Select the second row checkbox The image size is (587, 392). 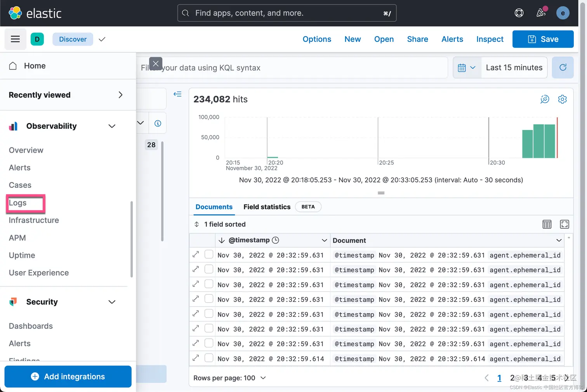tap(209, 269)
